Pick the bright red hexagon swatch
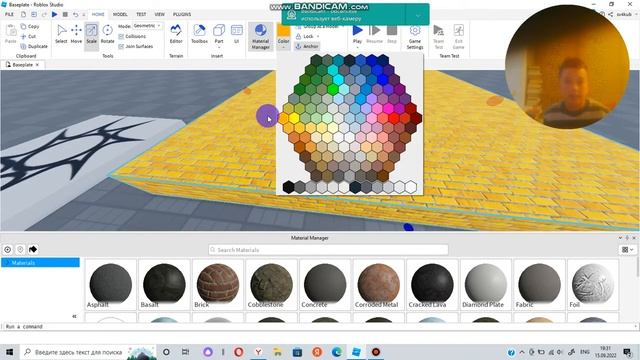 (393, 118)
